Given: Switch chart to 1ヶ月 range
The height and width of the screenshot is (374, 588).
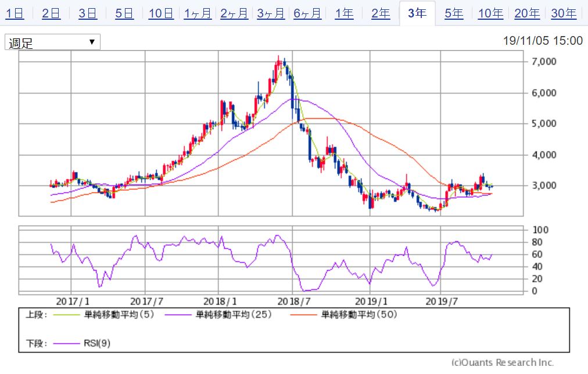Looking at the screenshot, I should click(198, 13).
